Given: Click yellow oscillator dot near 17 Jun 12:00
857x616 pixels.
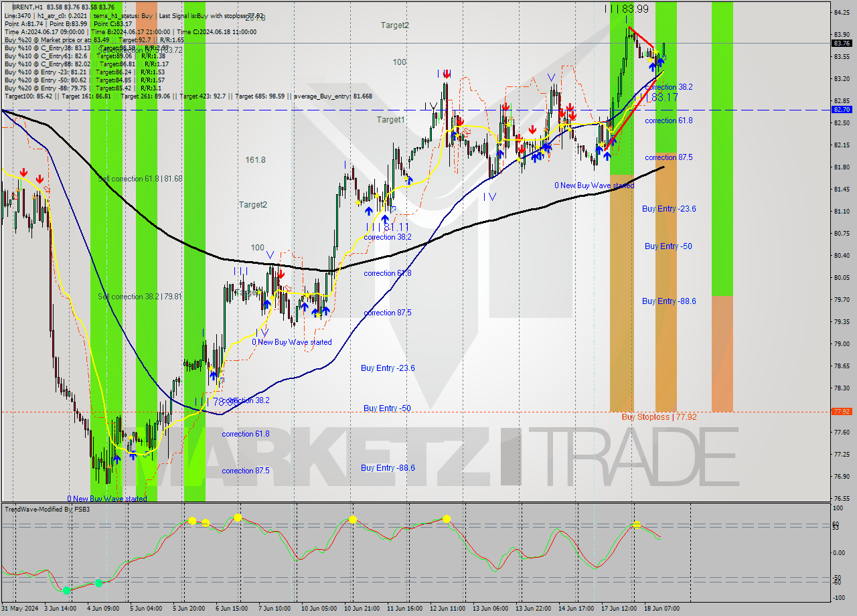Looking at the screenshot, I should [x=636, y=524].
